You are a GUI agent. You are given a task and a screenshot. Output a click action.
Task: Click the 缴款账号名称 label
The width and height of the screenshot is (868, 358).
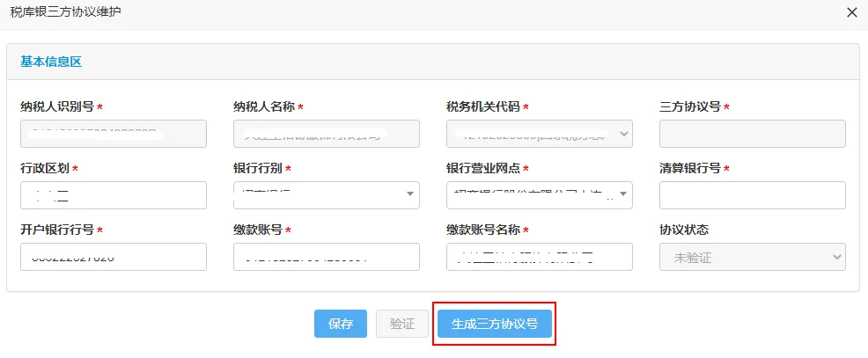coord(483,230)
